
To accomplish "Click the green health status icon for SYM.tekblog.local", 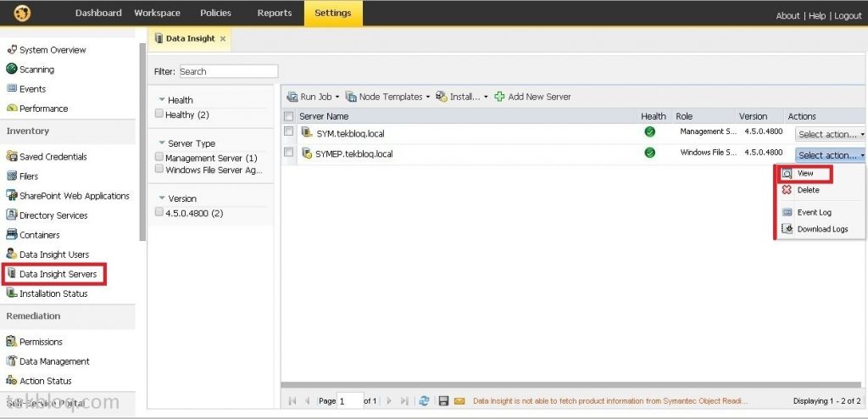I will coord(650,132).
